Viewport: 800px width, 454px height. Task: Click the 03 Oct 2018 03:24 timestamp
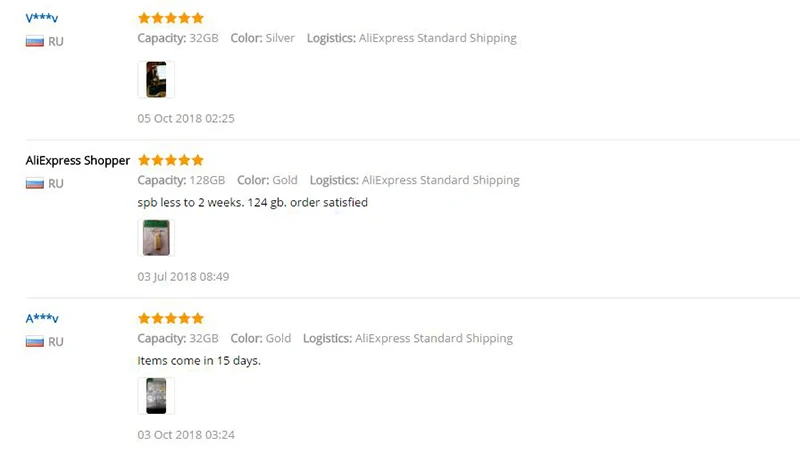tap(186, 435)
